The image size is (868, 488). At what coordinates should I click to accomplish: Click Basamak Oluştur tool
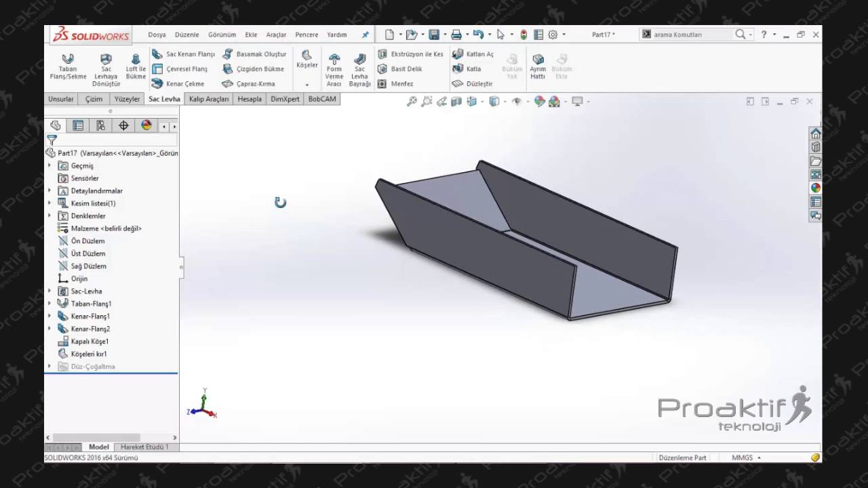click(x=254, y=54)
